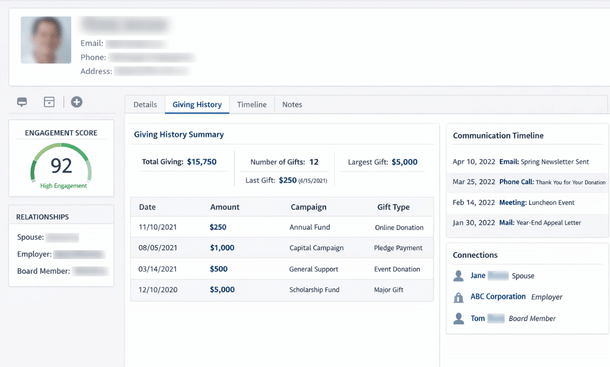Click the Total Giving $15,750 value
The width and height of the screenshot is (610, 367).
pyautogui.click(x=202, y=162)
